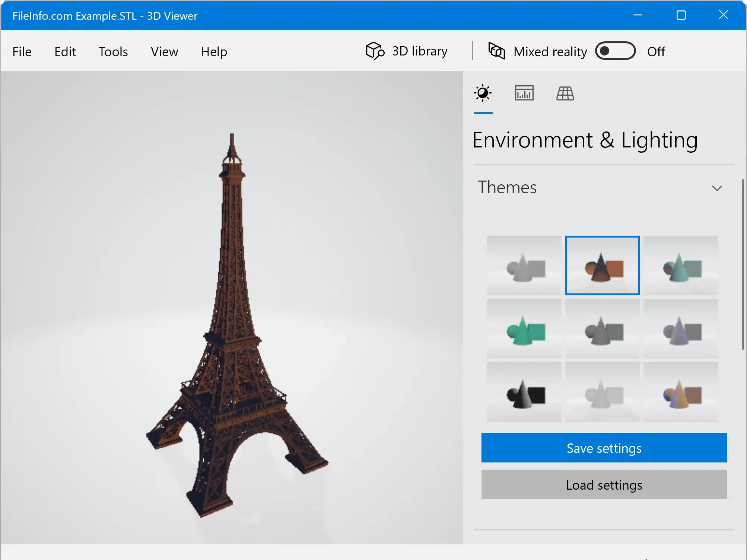This screenshot has width=747, height=560.
Task: Open the File menu
Action: 22,52
